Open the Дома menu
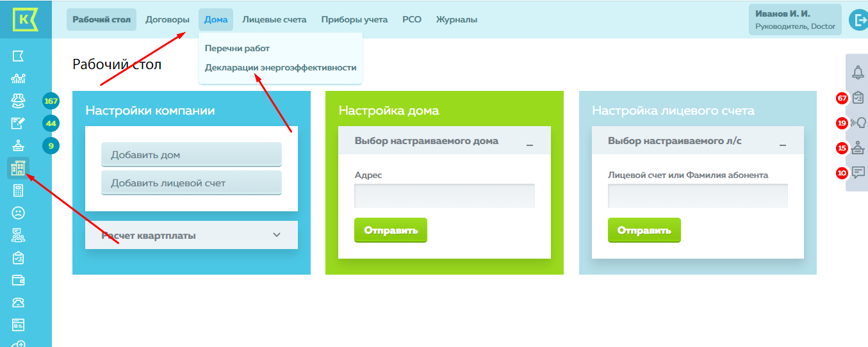 pos(216,19)
